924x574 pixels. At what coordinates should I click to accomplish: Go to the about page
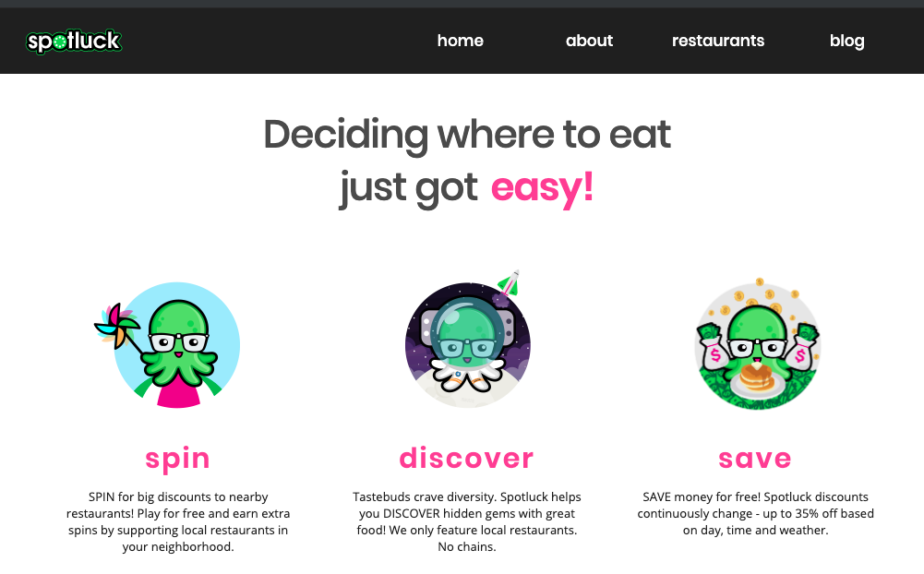tap(589, 41)
